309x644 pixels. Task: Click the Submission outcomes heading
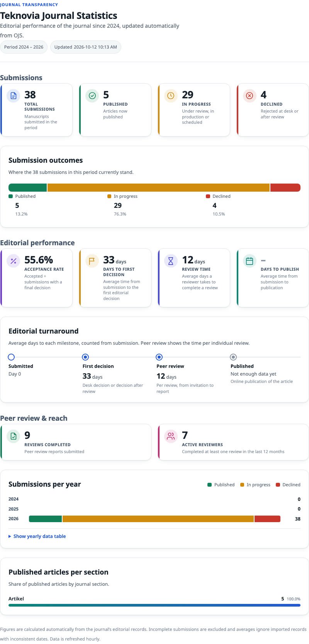pos(46,160)
